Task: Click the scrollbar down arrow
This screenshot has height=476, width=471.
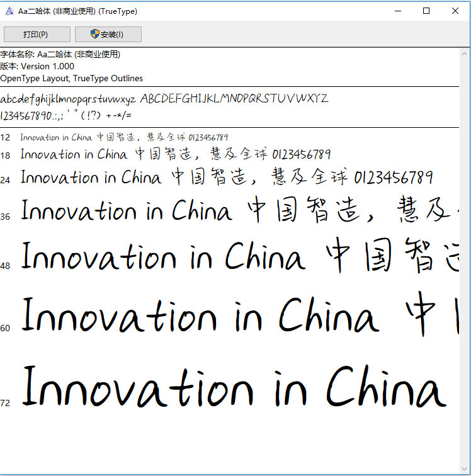Action: [464, 468]
